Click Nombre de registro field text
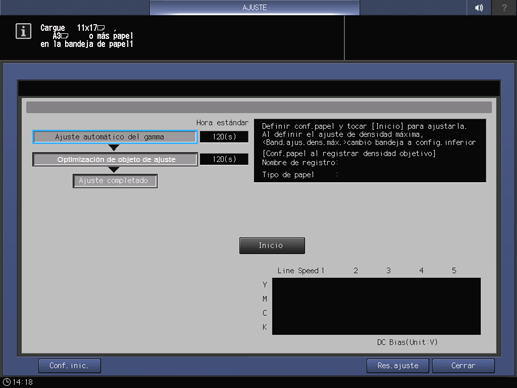This screenshot has width=517, height=388. coord(300,163)
